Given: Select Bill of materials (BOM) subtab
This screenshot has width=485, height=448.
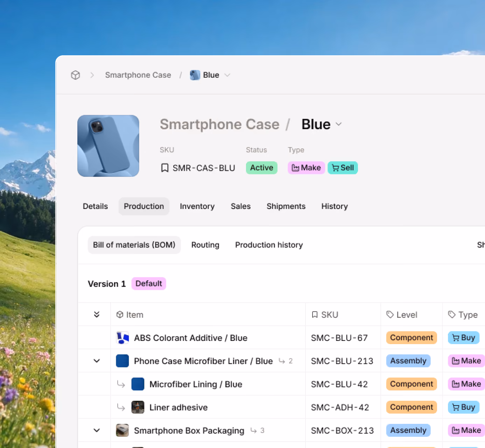Looking at the screenshot, I should 134,245.
